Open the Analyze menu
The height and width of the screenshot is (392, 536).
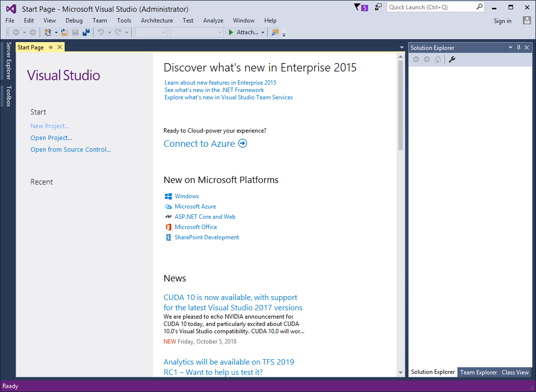[x=213, y=21]
